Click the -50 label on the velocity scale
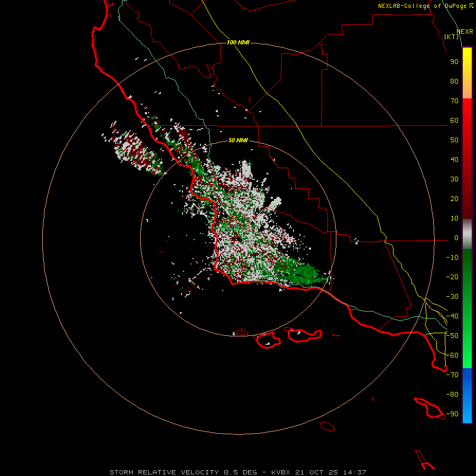Image resolution: width=476 pixels, height=476 pixels. click(452, 336)
